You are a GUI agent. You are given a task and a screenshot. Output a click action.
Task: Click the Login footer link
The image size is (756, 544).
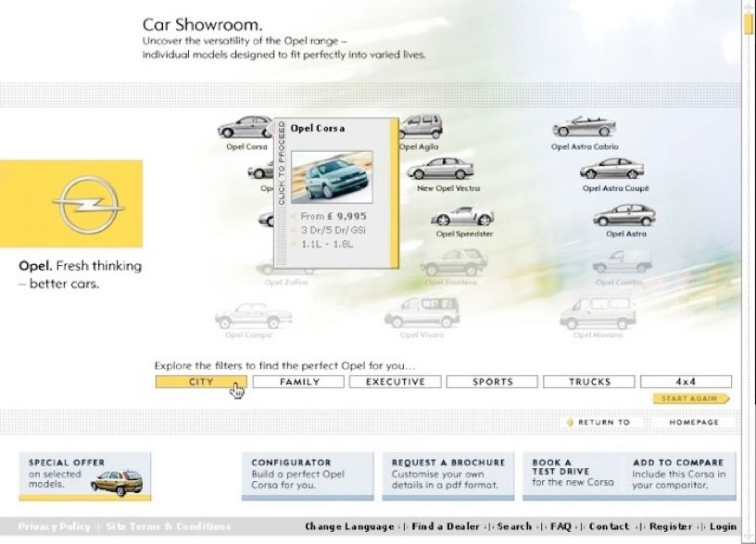pos(723,526)
